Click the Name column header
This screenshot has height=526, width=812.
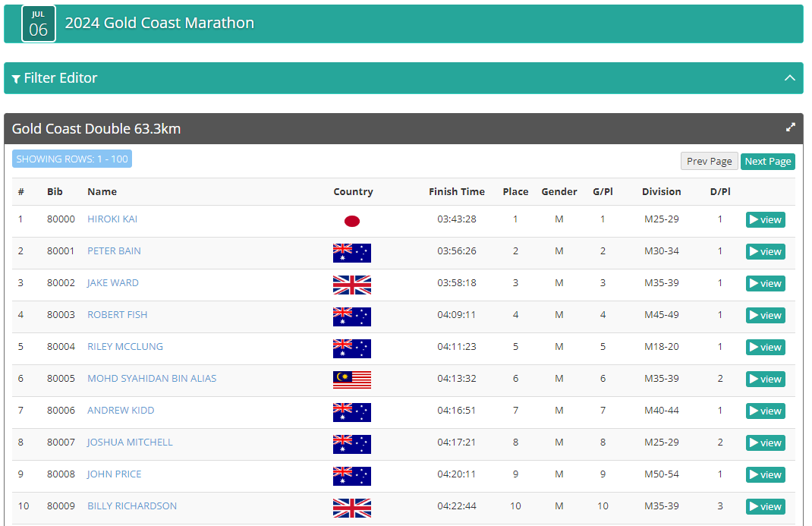(x=102, y=191)
